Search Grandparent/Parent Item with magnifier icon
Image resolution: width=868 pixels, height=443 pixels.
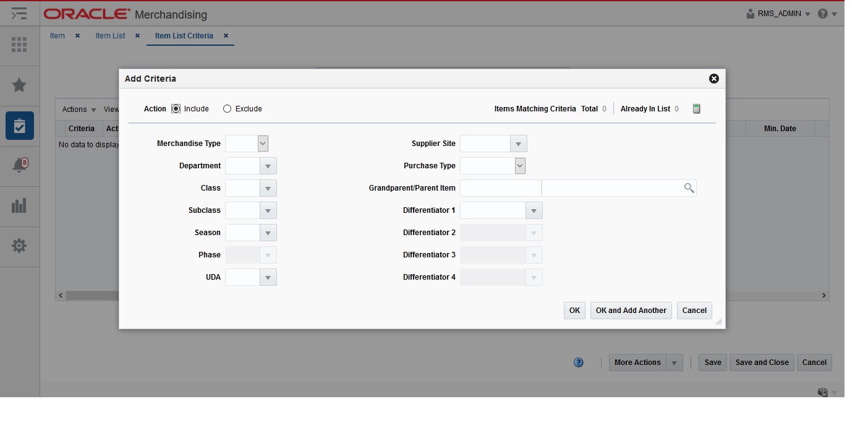click(x=689, y=187)
